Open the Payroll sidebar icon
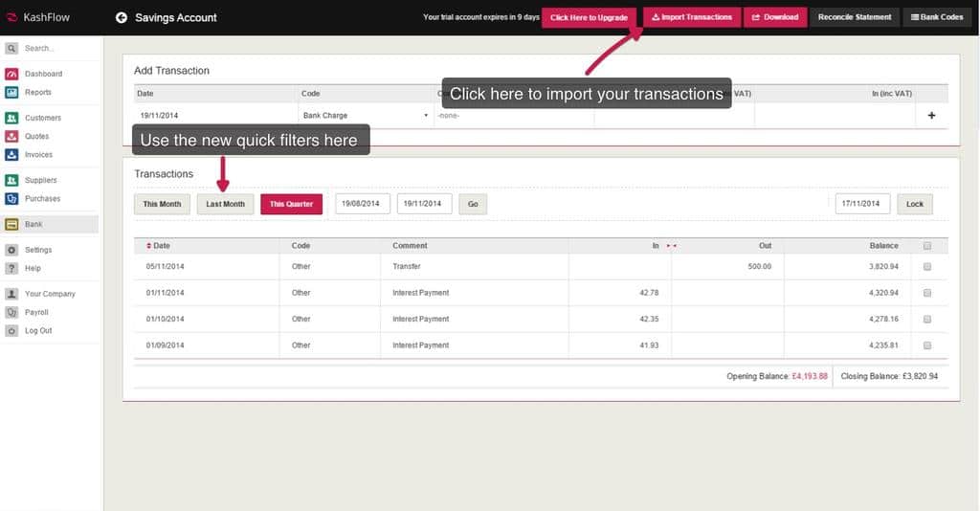The height and width of the screenshot is (511, 980). point(11,313)
